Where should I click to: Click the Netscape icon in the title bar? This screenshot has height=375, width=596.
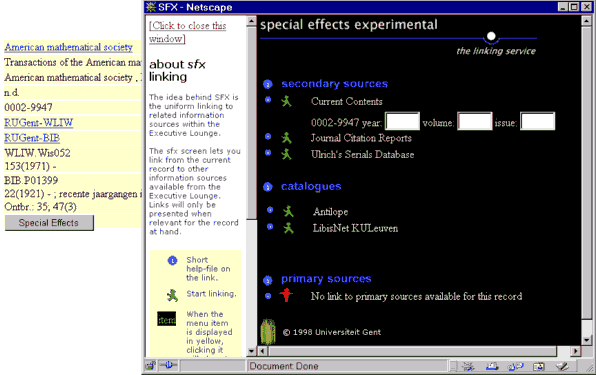pos(151,7)
